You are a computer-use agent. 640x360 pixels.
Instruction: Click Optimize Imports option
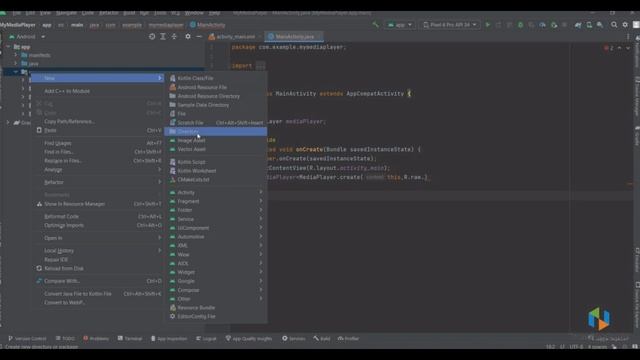[x=98, y=225]
